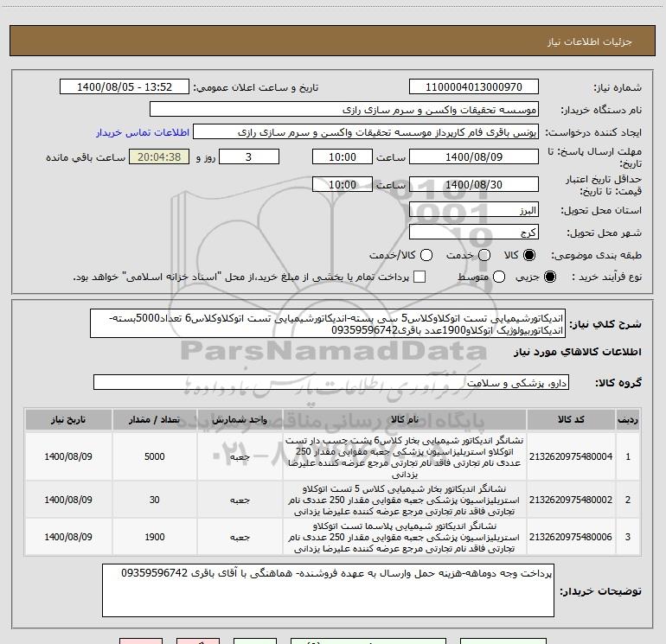Viewport: 666px width, 644px height.
Task: Click the response deadline hour 10:00 field
Action: click(x=343, y=156)
